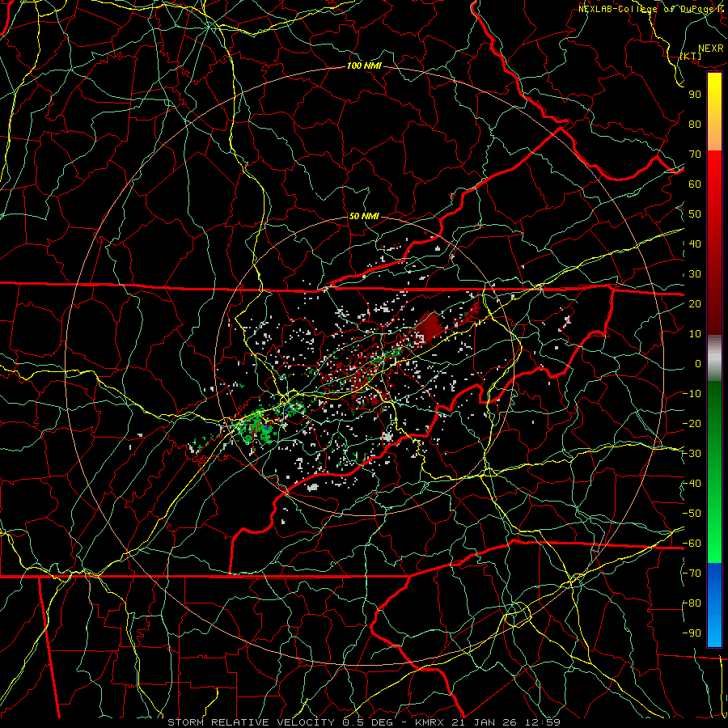Click the "NEXR" label above the color scale
Viewport: 728px width, 728px height.
[x=711, y=49]
